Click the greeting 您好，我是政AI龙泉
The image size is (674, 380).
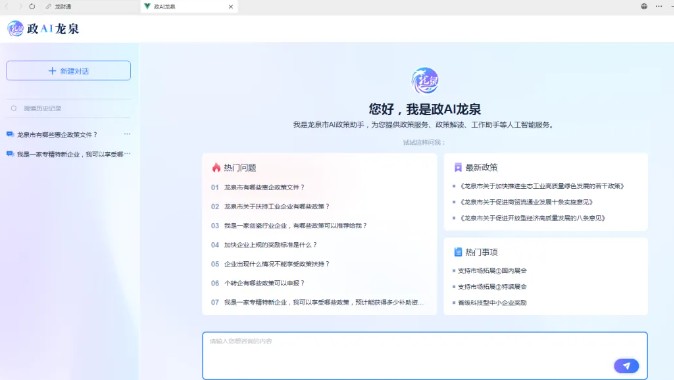pyautogui.click(x=425, y=109)
